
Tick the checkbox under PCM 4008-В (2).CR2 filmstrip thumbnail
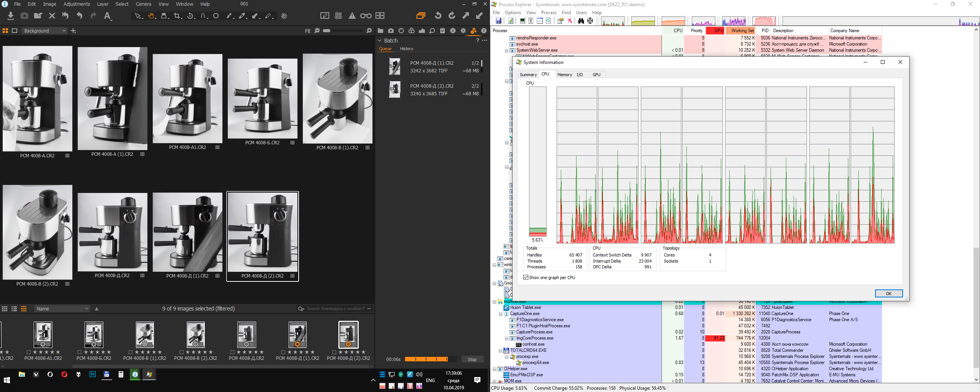coord(181,352)
